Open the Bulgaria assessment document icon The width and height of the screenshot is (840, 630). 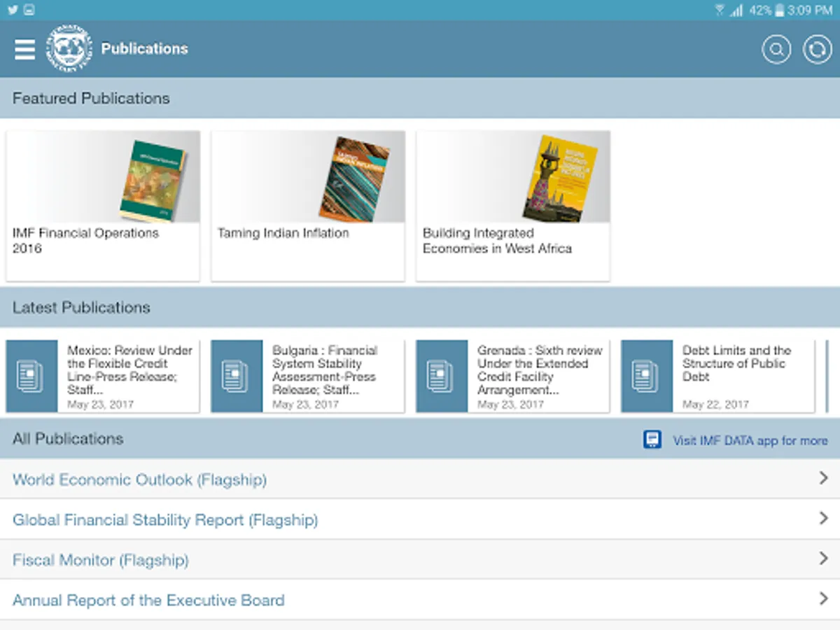237,377
